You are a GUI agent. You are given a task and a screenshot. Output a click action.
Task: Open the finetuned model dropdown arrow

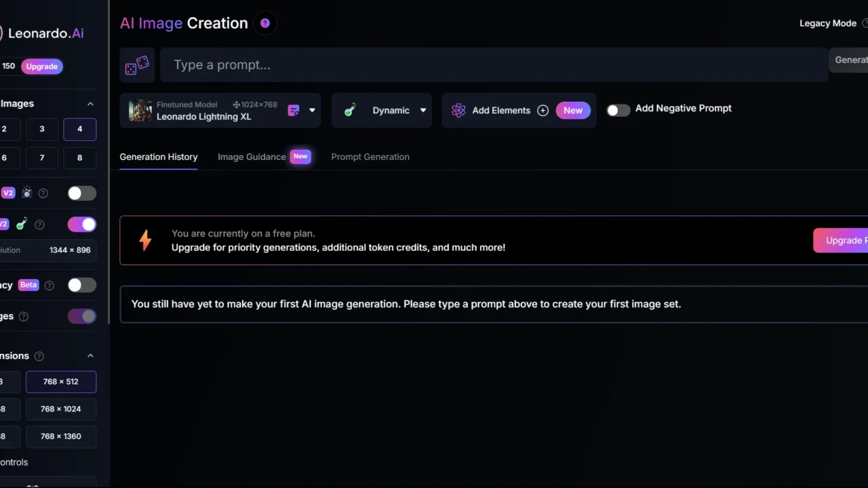click(312, 110)
